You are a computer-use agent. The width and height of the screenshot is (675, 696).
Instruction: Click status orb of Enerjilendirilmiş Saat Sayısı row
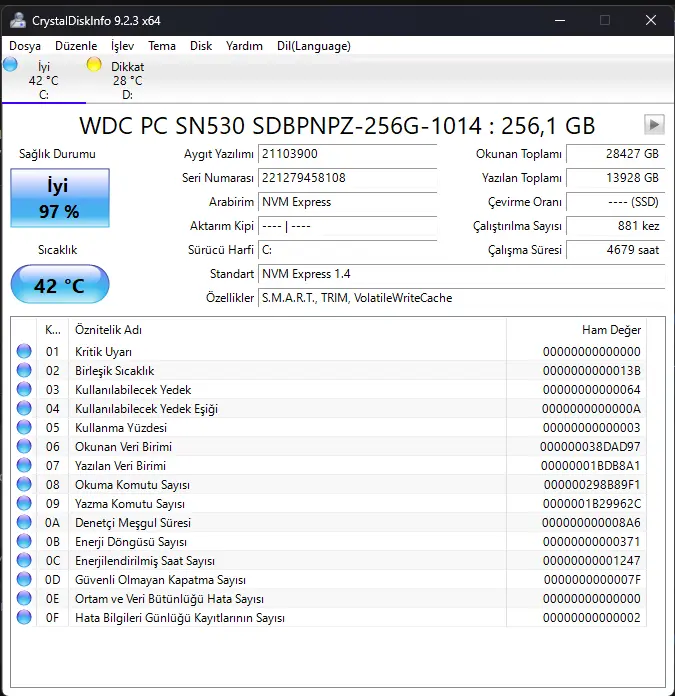(x=24, y=560)
